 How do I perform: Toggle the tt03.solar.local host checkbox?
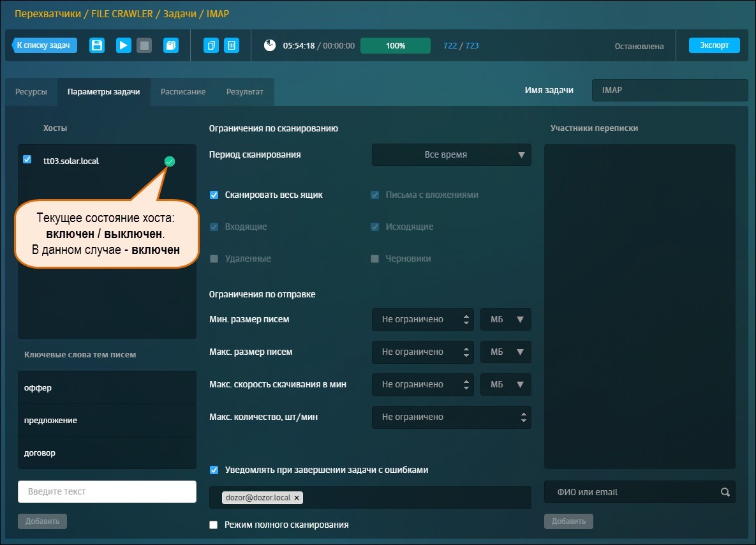(27, 159)
